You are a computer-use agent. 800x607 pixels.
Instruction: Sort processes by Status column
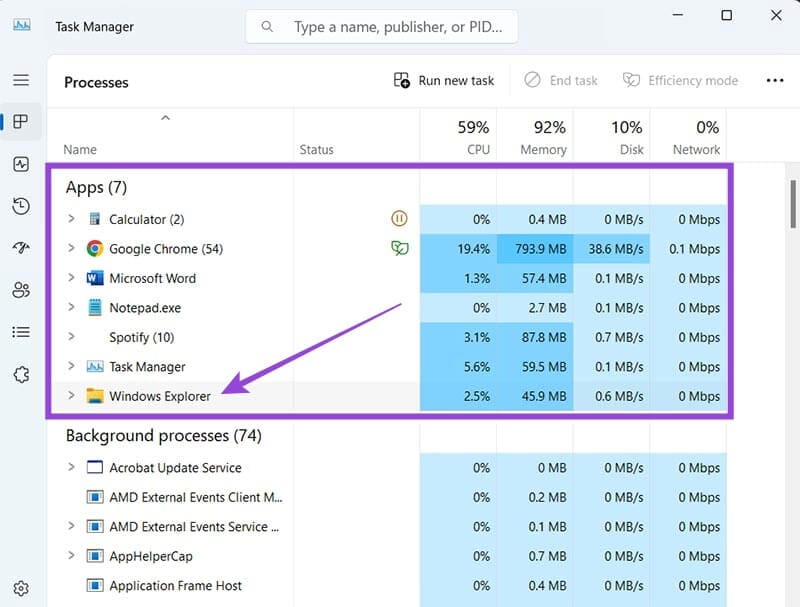[357, 136]
